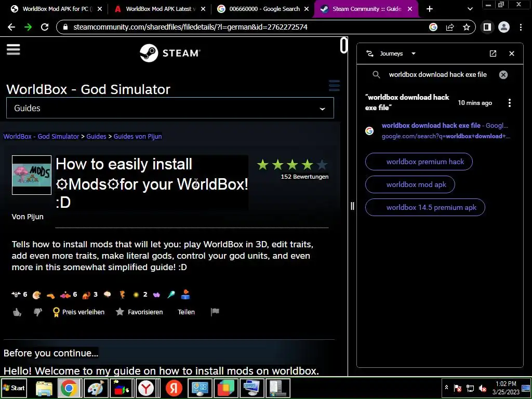Toggle the browser side panel
The height and width of the screenshot is (399, 532).
click(x=487, y=27)
